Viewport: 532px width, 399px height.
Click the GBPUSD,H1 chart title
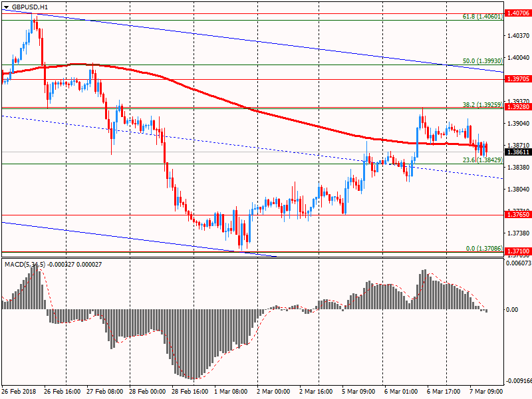(30, 7)
